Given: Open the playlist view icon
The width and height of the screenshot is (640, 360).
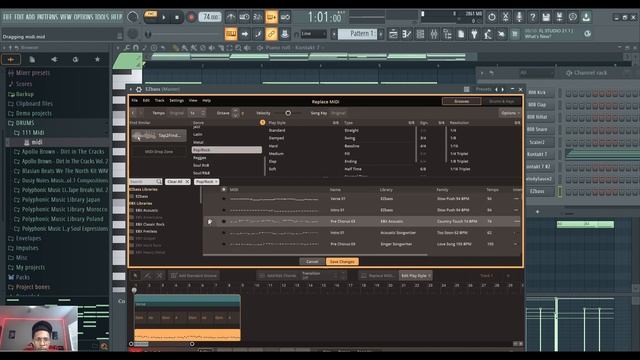Looking at the screenshot, I should click(393, 34).
